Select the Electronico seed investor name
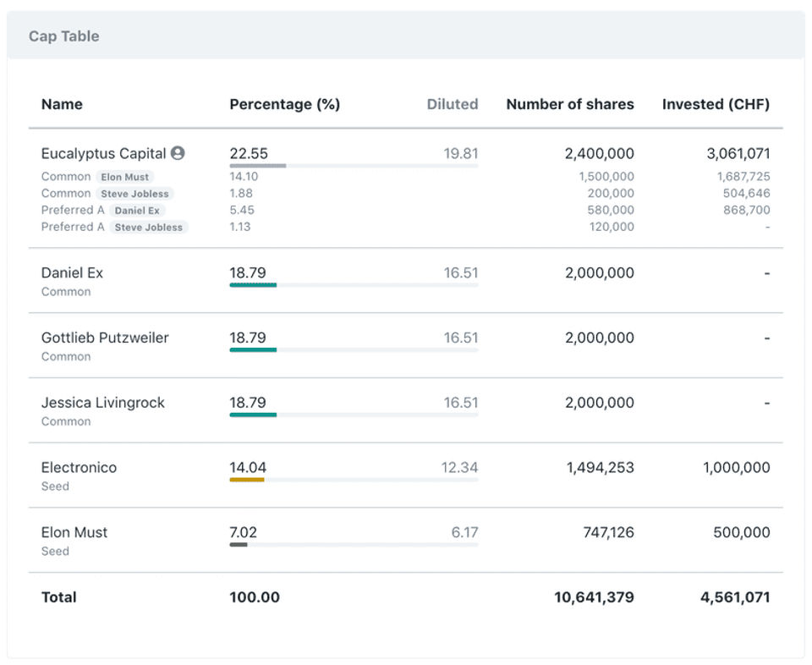 pyautogui.click(x=79, y=467)
